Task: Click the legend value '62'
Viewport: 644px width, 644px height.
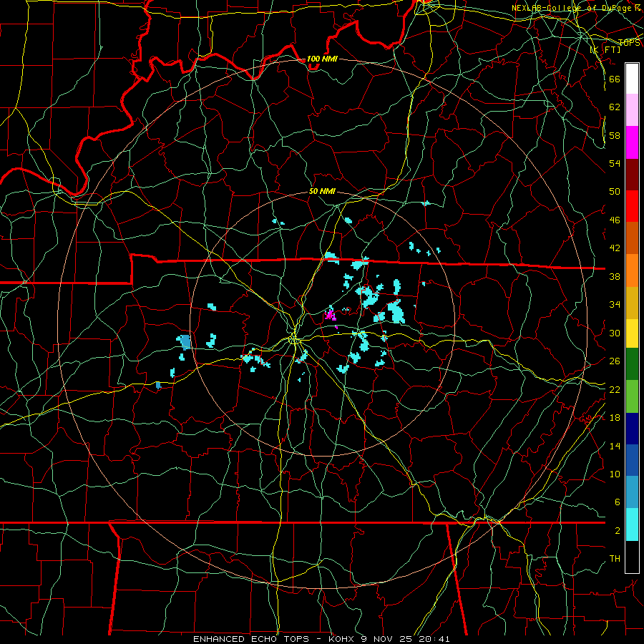Action: coord(615,107)
